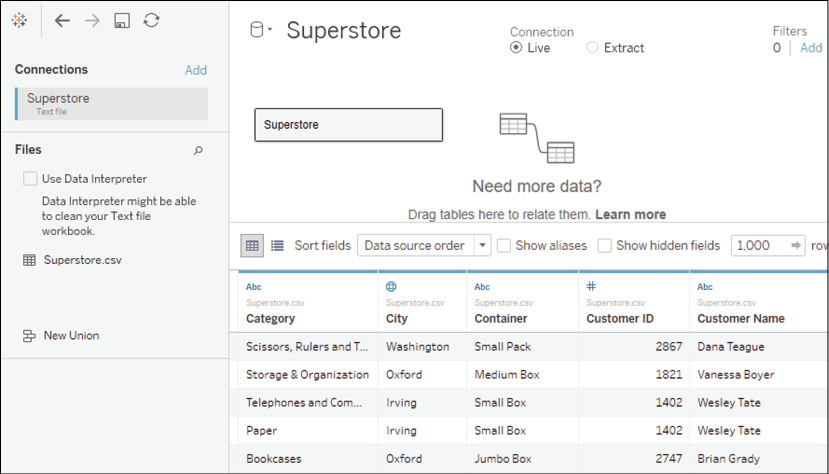Refresh the data source

(x=152, y=20)
